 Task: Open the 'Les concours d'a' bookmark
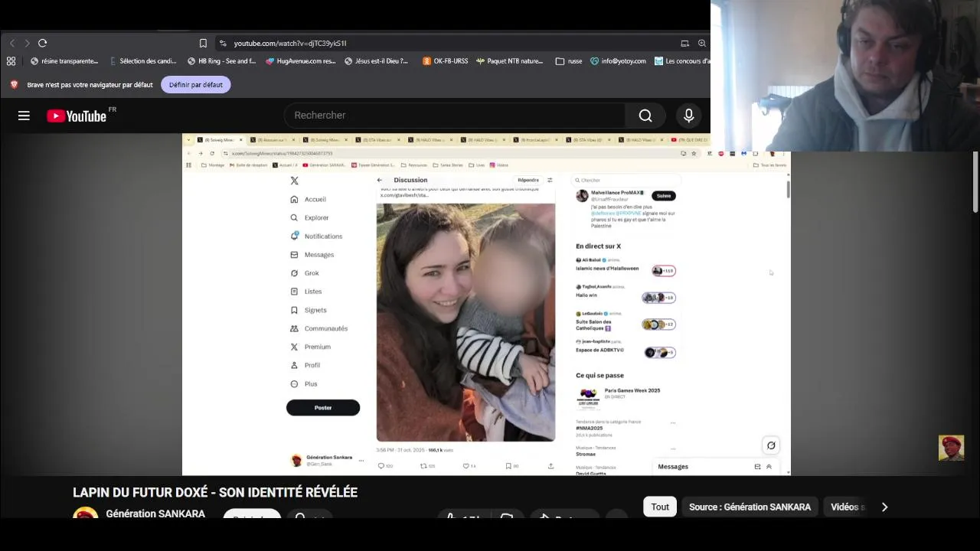click(682, 61)
